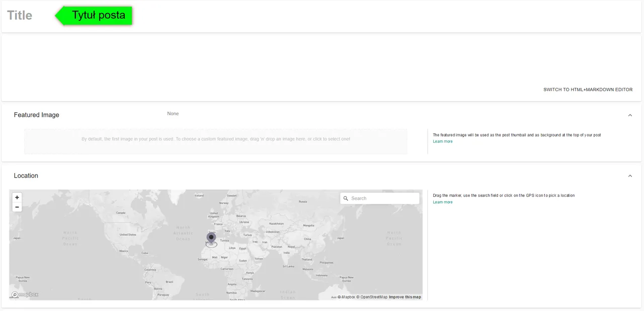Viewport: 644px width, 311px height.
Task: Focus the map Search field
Action: click(x=382, y=198)
